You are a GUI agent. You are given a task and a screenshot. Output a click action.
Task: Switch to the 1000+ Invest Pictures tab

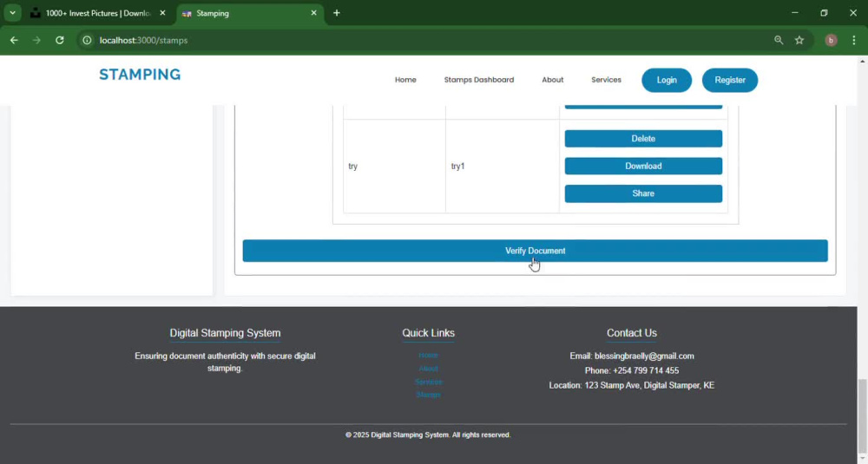pos(99,13)
